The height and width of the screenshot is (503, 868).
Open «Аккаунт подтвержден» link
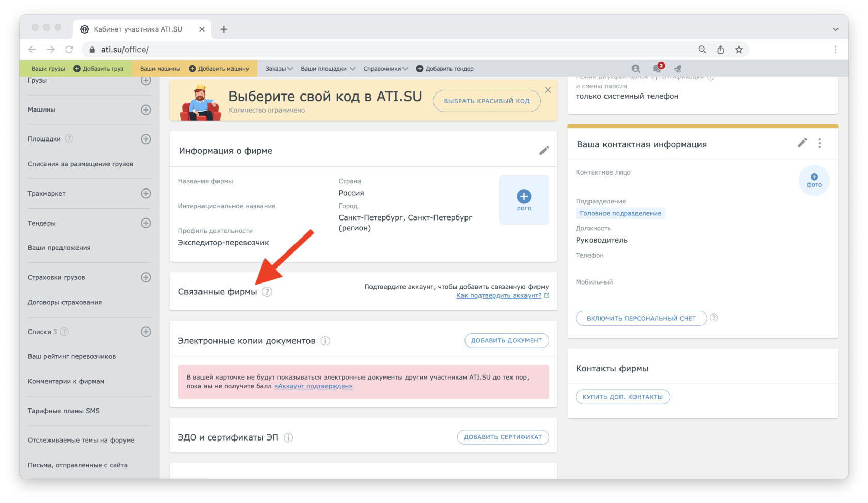click(313, 386)
